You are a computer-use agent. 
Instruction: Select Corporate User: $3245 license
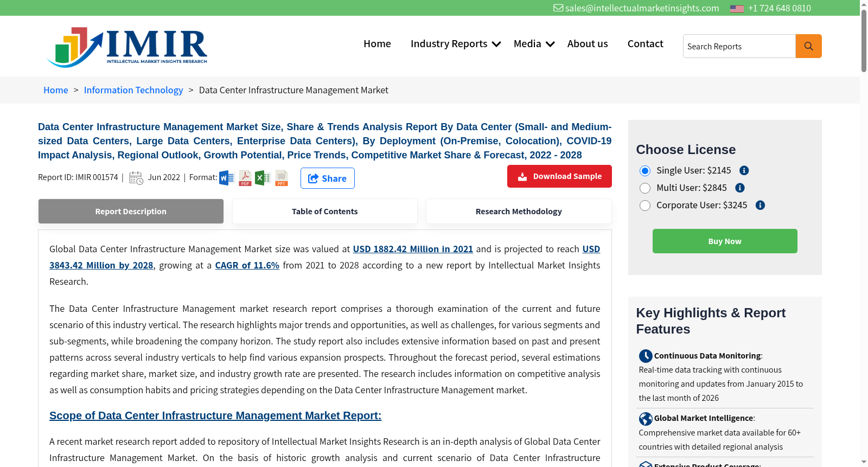click(645, 206)
